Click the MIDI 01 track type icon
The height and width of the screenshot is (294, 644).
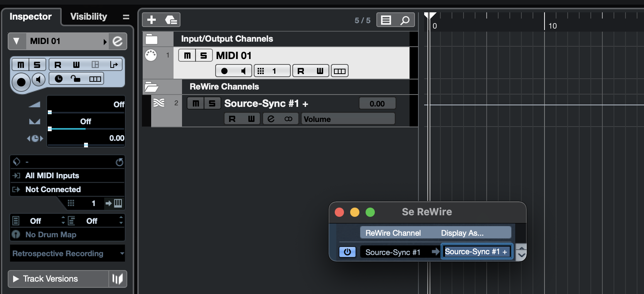pos(151,55)
